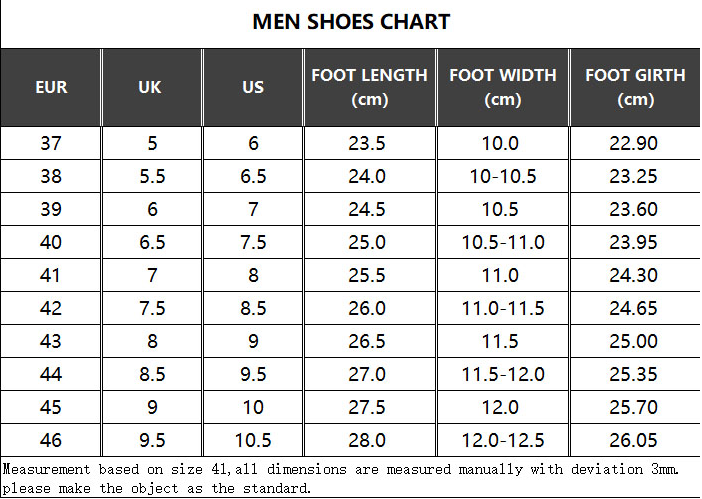Select UK size 5.5 cell
Image resolution: width=702 pixels, height=499 pixels.
coord(152,176)
